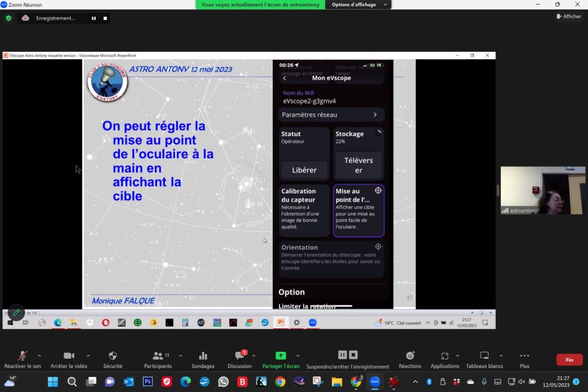The height and width of the screenshot is (392, 588).
Task: Expand arrow beside Tableaux blancs
Action: pos(501,356)
